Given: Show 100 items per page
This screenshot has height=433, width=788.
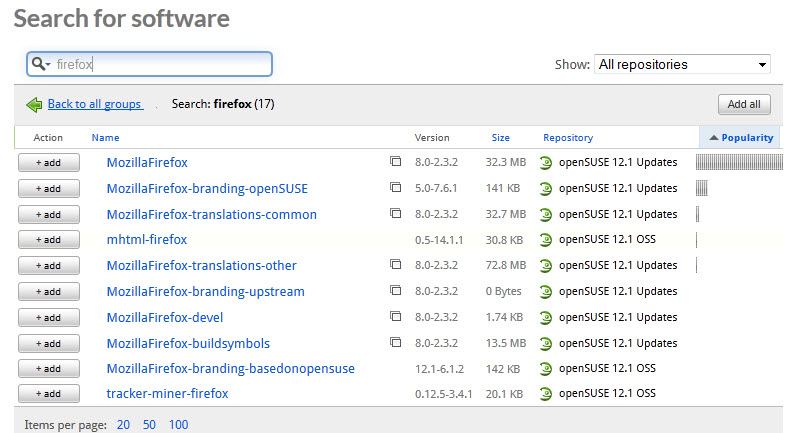Looking at the screenshot, I should coord(178,425).
